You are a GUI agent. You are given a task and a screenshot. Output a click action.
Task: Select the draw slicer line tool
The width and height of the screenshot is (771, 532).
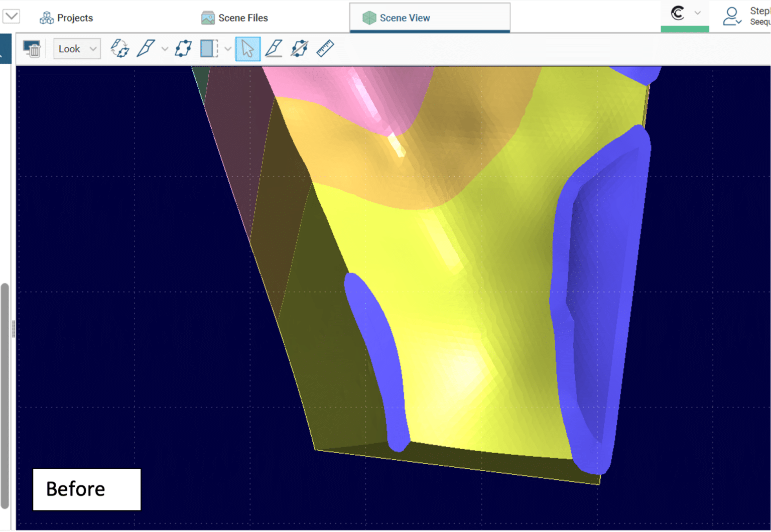pos(146,49)
